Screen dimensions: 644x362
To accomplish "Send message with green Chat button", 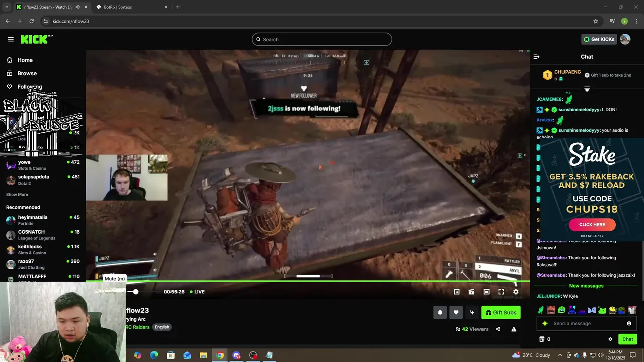I will (x=627, y=339).
